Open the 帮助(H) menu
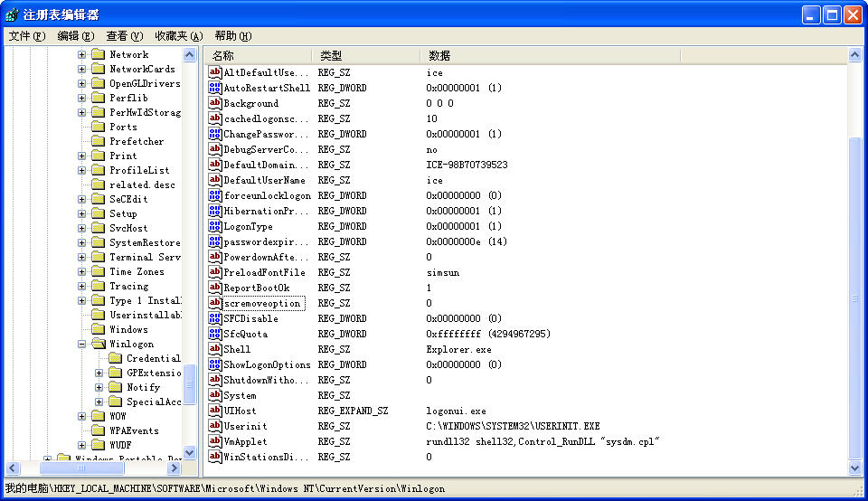 tap(233, 36)
